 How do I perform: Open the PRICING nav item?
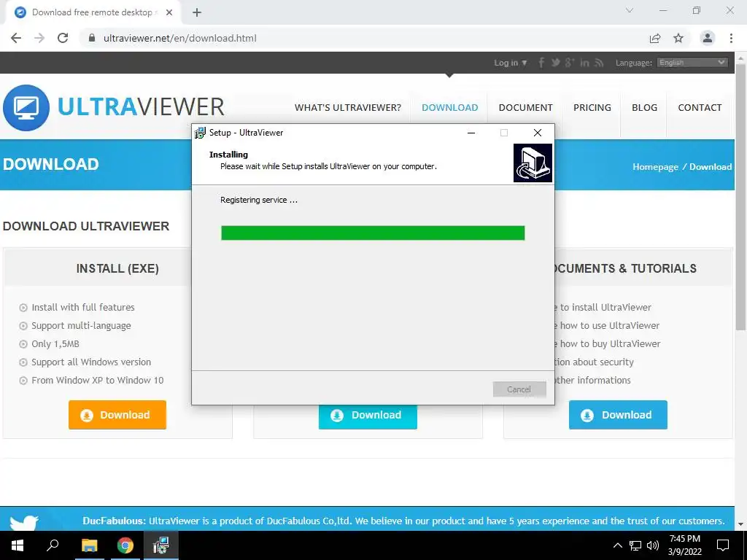click(x=592, y=108)
